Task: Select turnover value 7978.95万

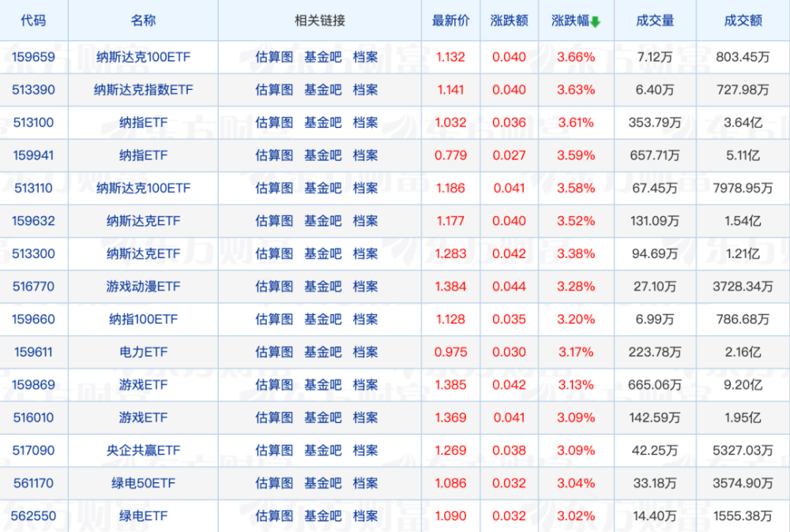Action: [x=743, y=188]
